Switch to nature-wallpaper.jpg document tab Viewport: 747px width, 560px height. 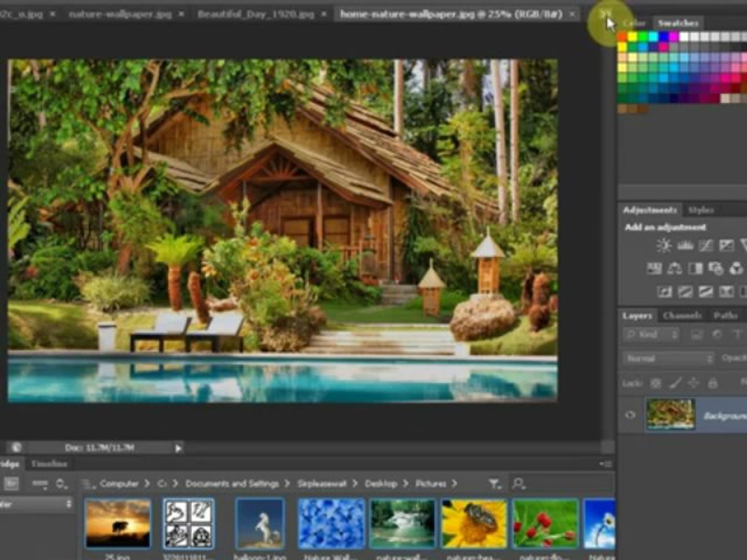tap(120, 15)
